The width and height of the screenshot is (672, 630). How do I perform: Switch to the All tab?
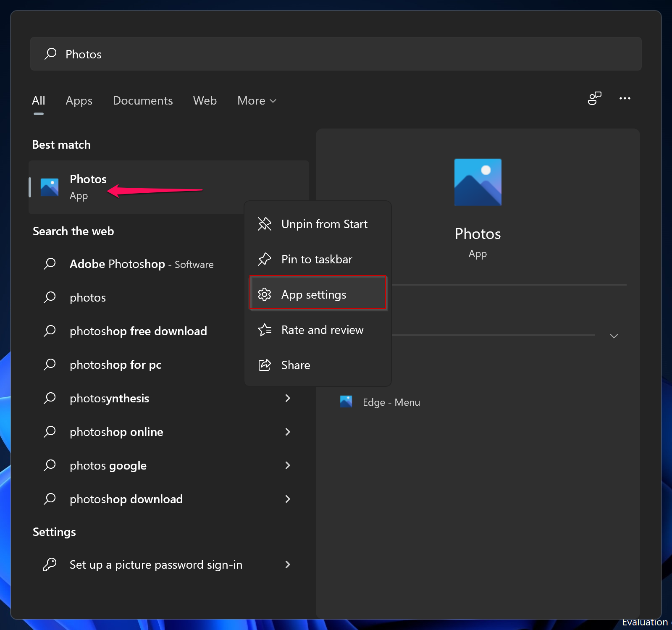tap(39, 101)
